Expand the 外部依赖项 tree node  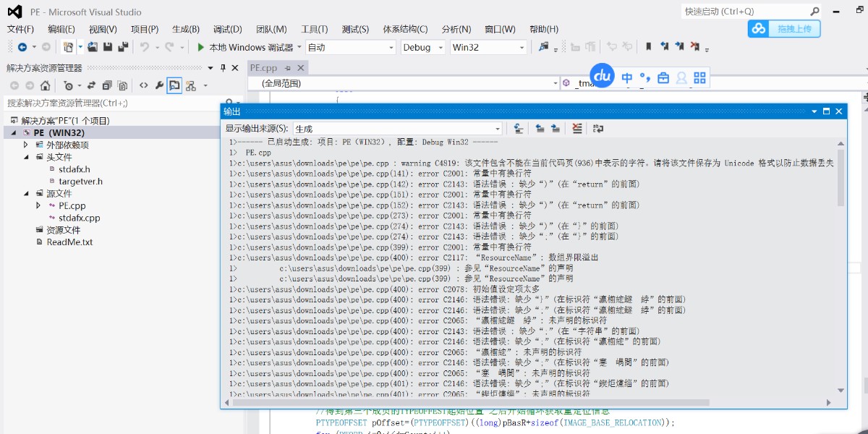tap(27, 145)
